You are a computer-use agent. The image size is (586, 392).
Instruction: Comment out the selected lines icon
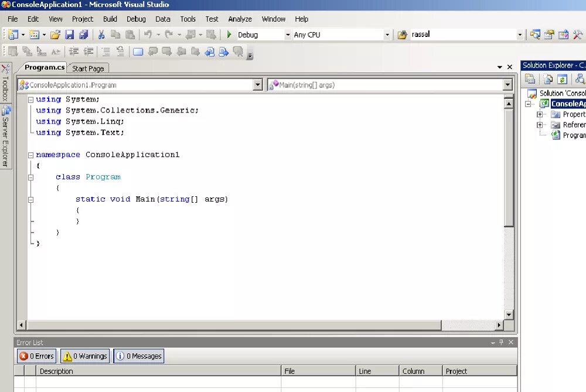pyautogui.click(x=106, y=52)
